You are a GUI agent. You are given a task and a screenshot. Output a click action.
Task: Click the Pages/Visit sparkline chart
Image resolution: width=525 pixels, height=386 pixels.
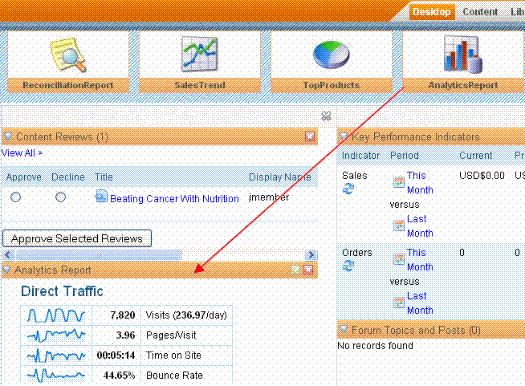pyautogui.click(x=56, y=335)
